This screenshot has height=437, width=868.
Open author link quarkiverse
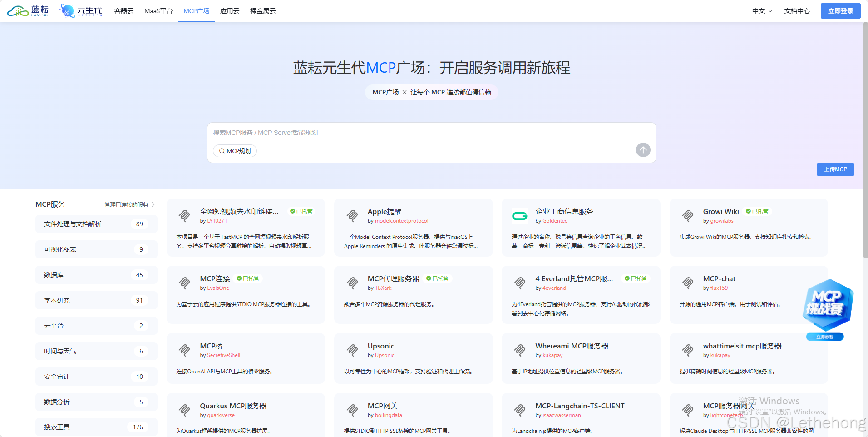221,415
